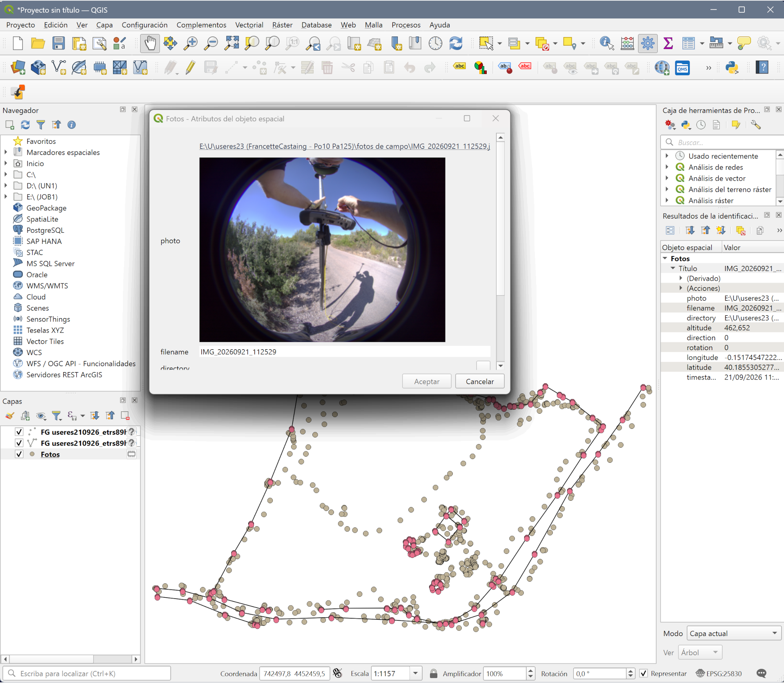Open the Python console icon
The image size is (784, 683).
(732, 67)
